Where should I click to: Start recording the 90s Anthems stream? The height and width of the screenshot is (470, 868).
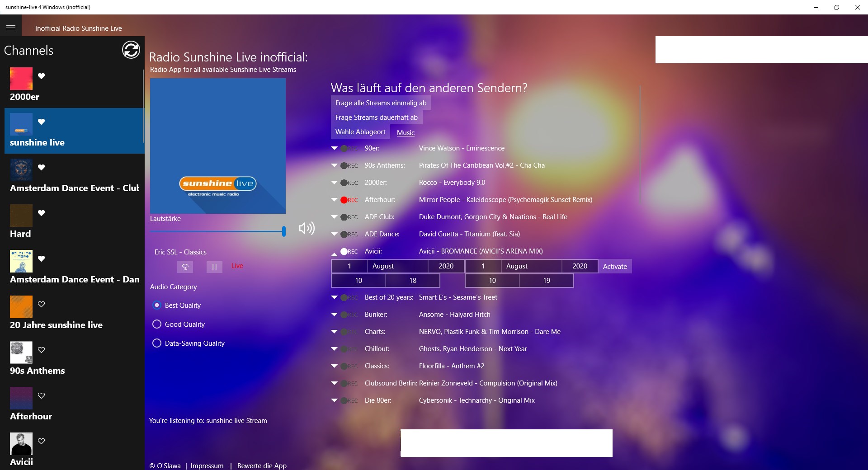click(349, 165)
